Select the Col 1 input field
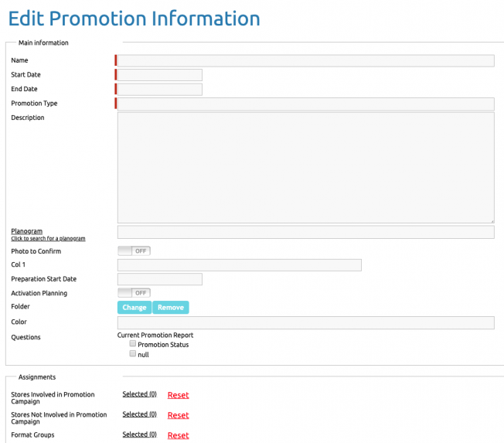The height and width of the screenshot is (443, 504). (x=239, y=265)
